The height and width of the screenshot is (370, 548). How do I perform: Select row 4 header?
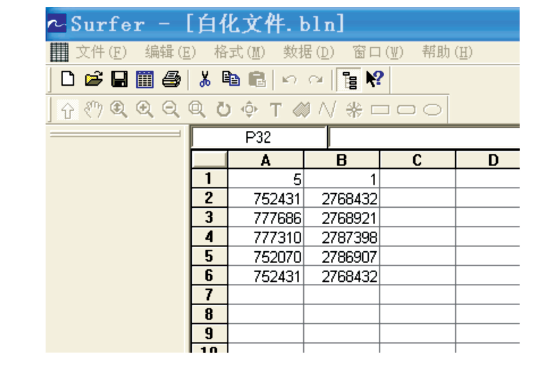click(209, 237)
